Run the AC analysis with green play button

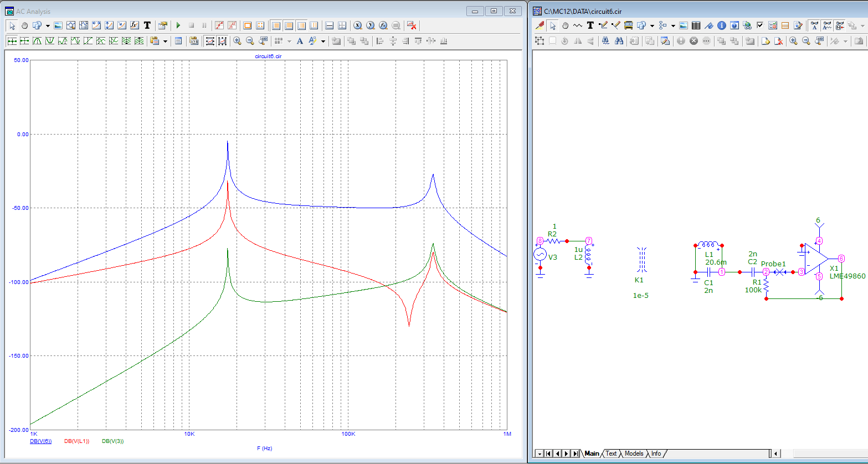[x=178, y=25]
